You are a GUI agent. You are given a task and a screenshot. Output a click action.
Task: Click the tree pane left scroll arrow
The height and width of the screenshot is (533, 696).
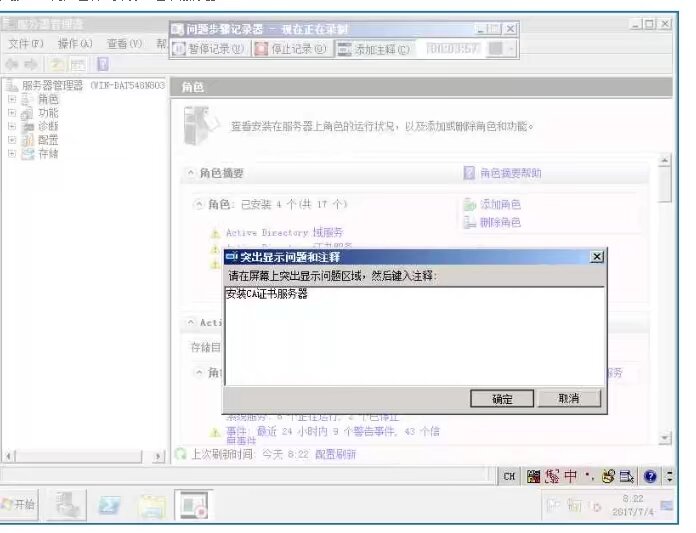coord(8,456)
